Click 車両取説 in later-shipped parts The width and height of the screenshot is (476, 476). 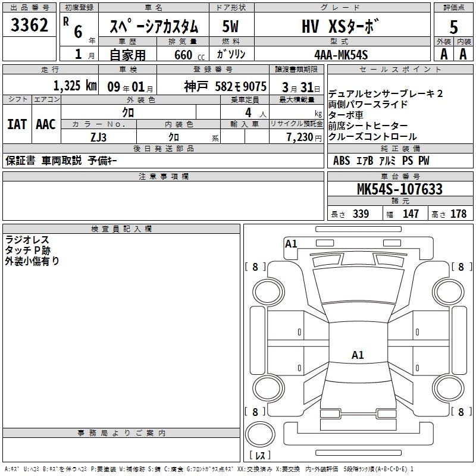62,160
